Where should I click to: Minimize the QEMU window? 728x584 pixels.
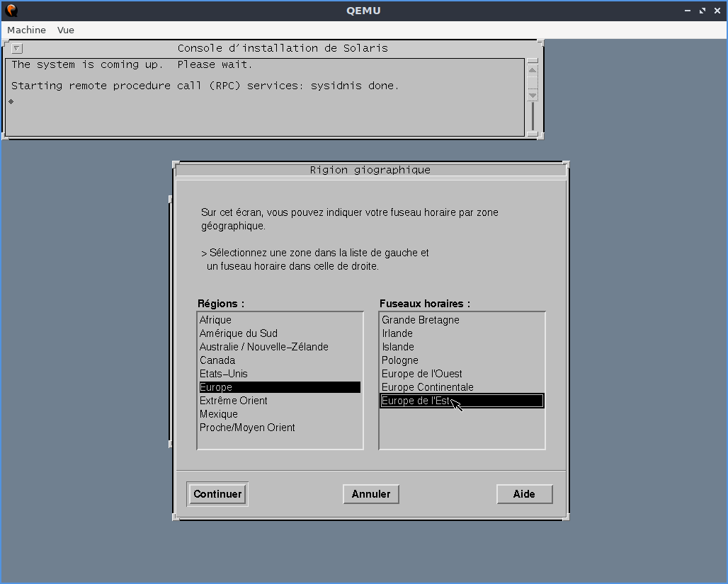tap(688, 11)
